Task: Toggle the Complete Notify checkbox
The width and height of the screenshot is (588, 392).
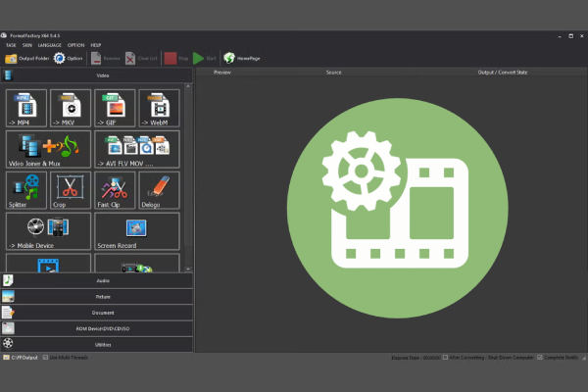Action: pos(541,358)
